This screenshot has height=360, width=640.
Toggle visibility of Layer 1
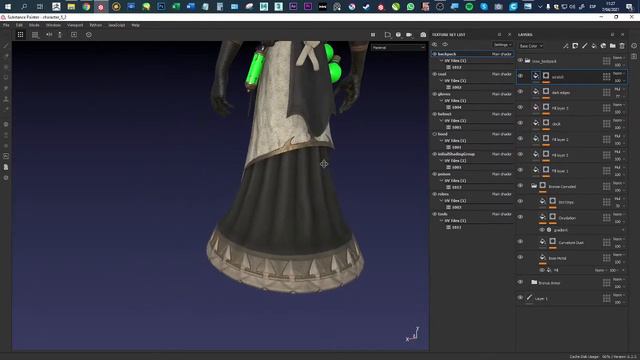click(520, 298)
